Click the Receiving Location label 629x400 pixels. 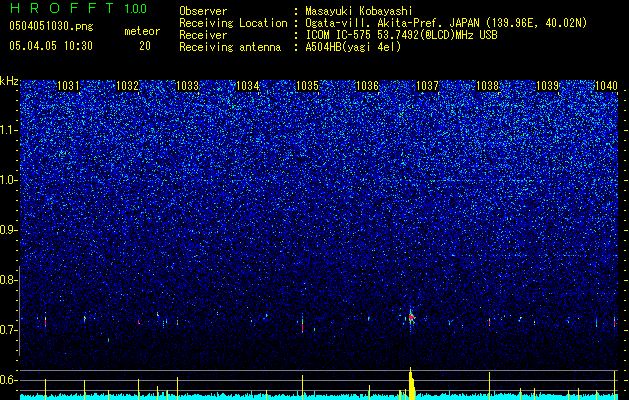233,23
